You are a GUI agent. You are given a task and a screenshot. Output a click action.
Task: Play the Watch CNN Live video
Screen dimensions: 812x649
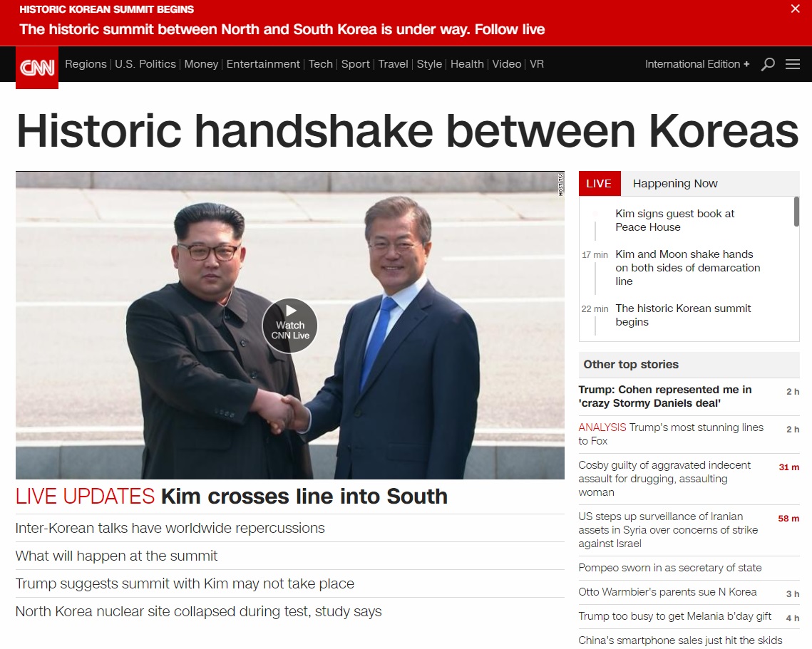click(x=290, y=326)
